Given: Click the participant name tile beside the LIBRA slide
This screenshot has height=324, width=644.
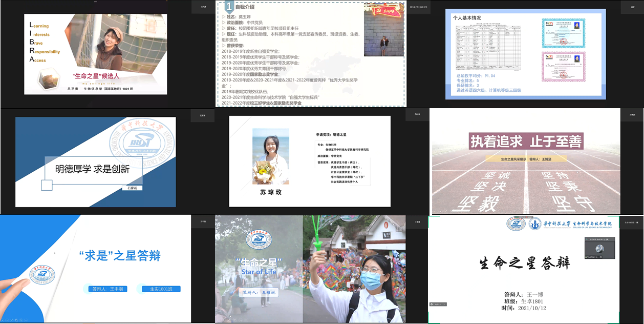Looking at the screenshot, I should click(203, 8).
